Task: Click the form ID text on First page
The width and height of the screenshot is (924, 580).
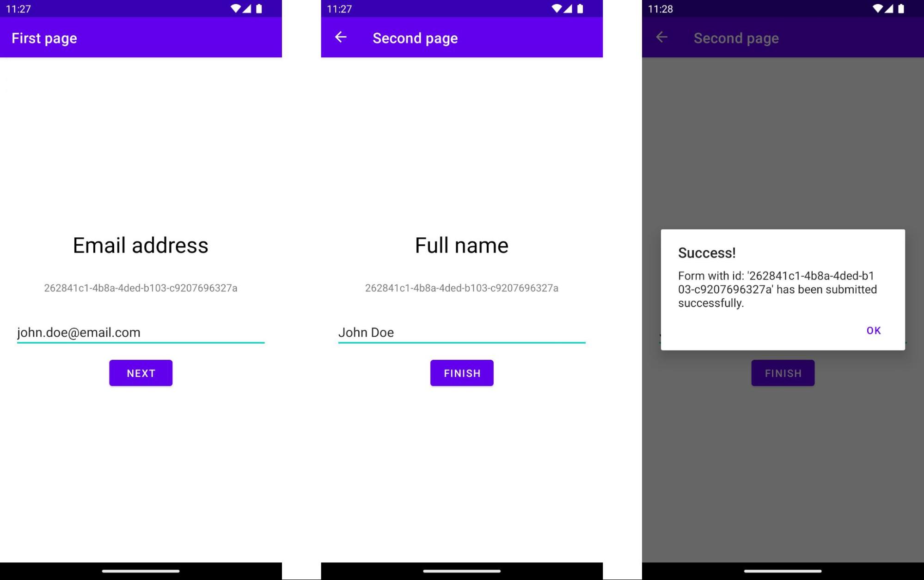Action: coord(140,287)
